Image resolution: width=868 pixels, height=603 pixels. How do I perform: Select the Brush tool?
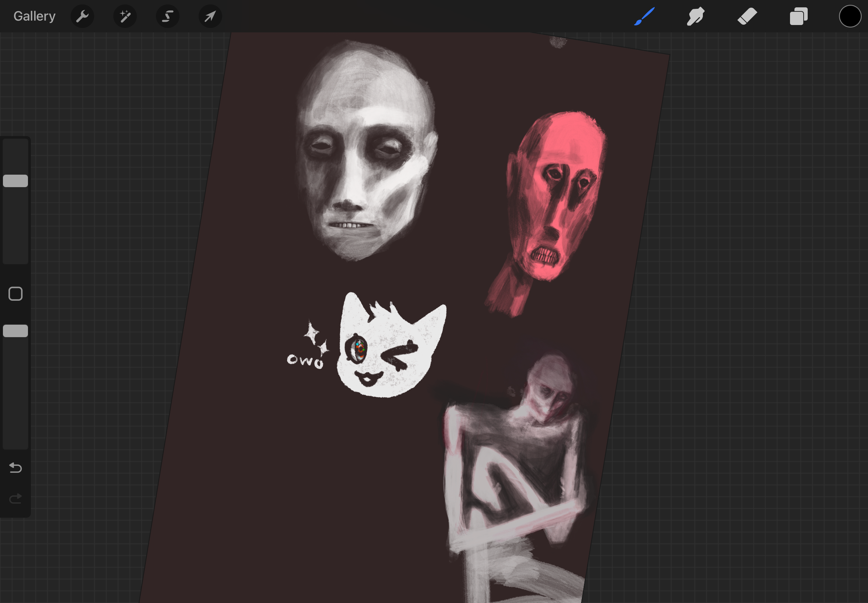click(644, 16)
